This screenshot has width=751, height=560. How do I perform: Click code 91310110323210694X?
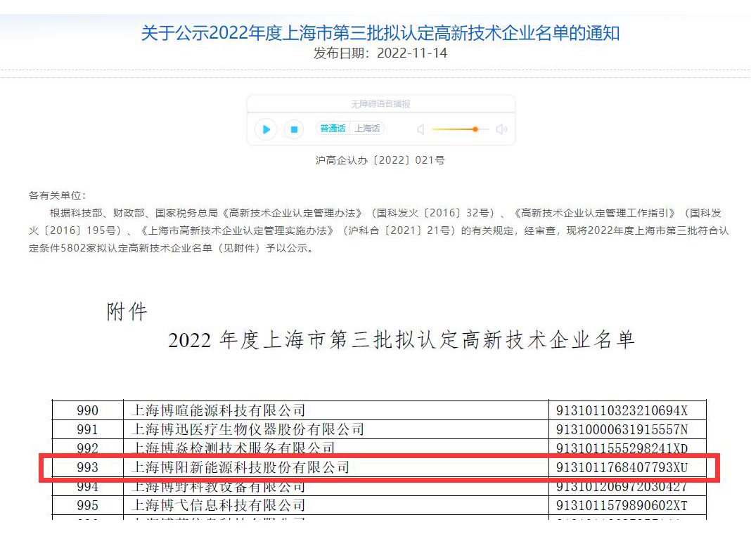[622, 410]
